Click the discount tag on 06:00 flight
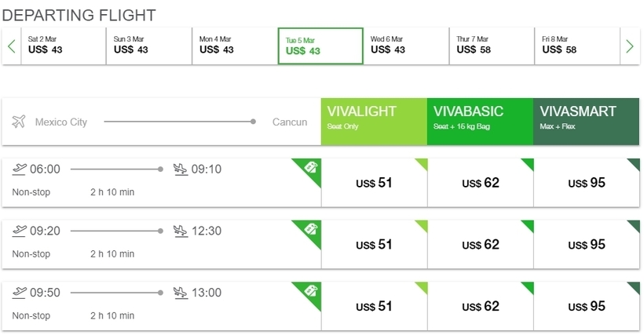This screenshot has width=644, height=335. pos(311,167)
